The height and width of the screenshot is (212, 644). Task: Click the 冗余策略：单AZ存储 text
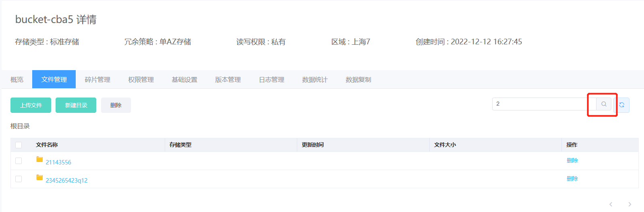tap(157, 42)
